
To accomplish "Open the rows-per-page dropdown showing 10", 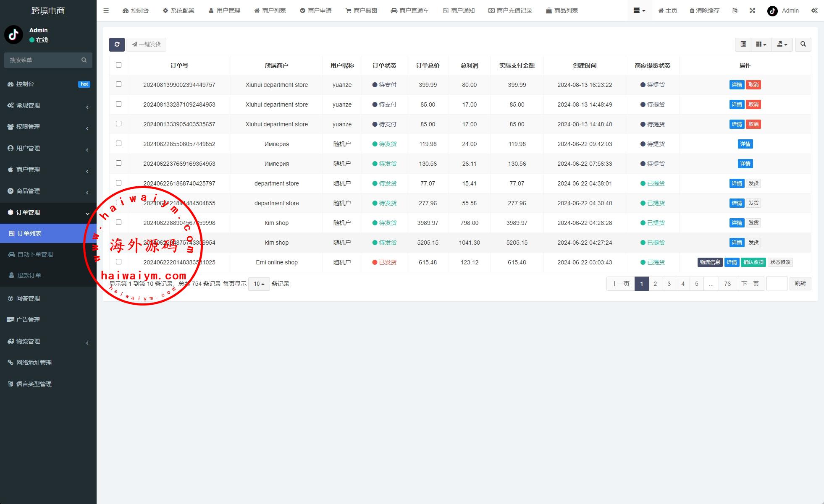I will click(x=259, y=284).
